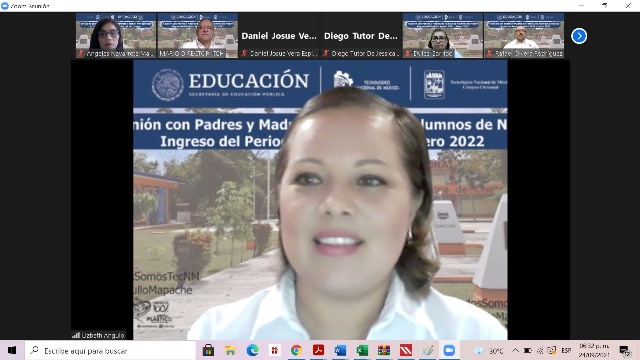Expand hidden system tray icons
Image resolution: width=640 pixels, height=360 pixels.
coord(516,351)
